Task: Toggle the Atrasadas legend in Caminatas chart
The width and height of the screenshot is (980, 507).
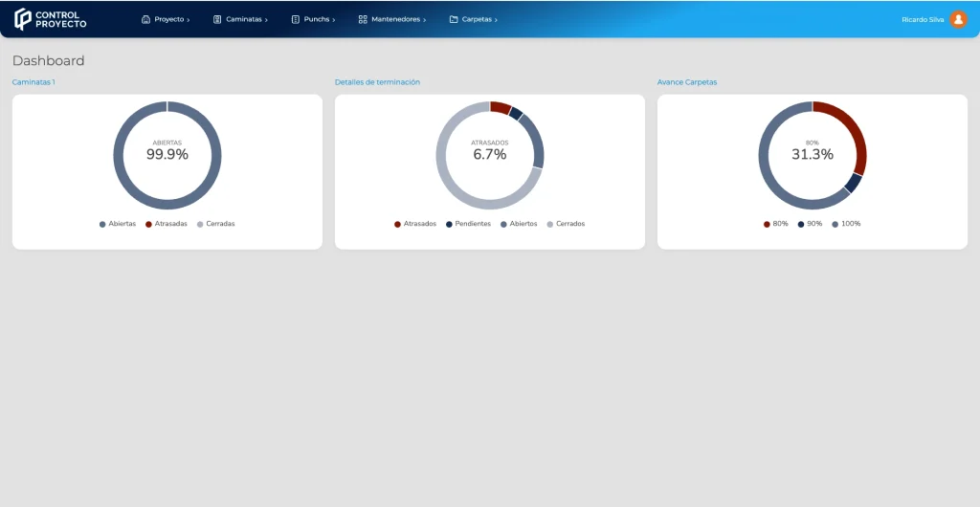Action: [170, 224]
